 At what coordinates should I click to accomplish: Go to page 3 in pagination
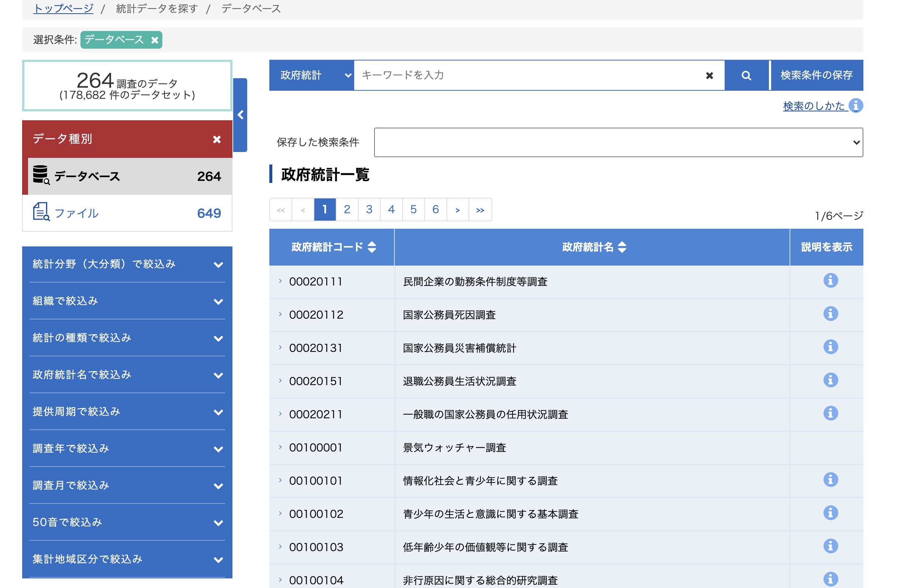tap(369, 209)
